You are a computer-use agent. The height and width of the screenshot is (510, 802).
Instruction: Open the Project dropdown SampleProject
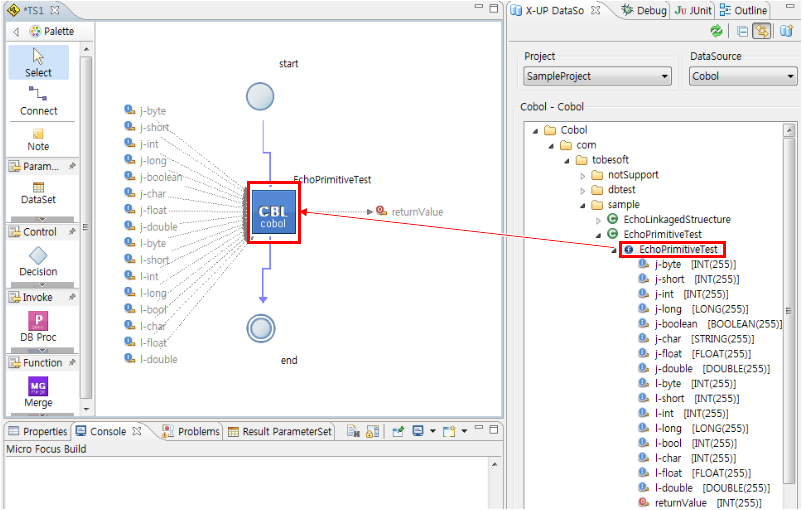pyautogui.click(x=598, y=76)
